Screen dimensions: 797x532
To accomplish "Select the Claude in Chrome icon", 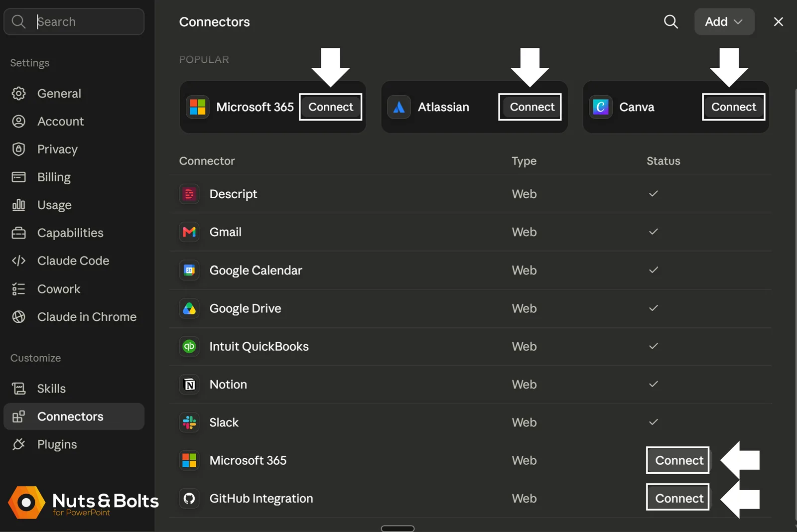I will (18, 317).
